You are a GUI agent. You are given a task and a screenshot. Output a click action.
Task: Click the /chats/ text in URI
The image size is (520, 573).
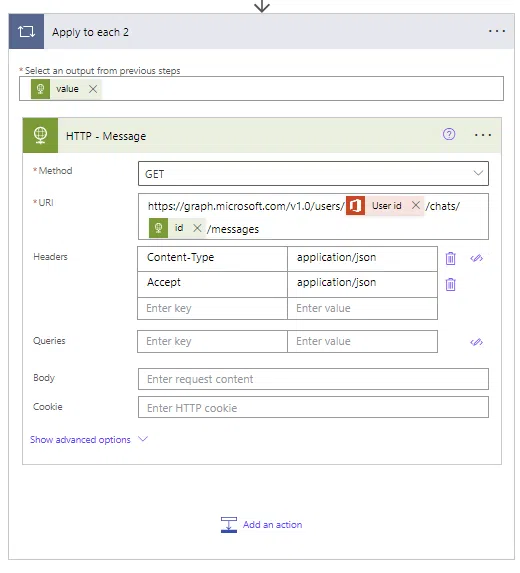tap(443, 206)
